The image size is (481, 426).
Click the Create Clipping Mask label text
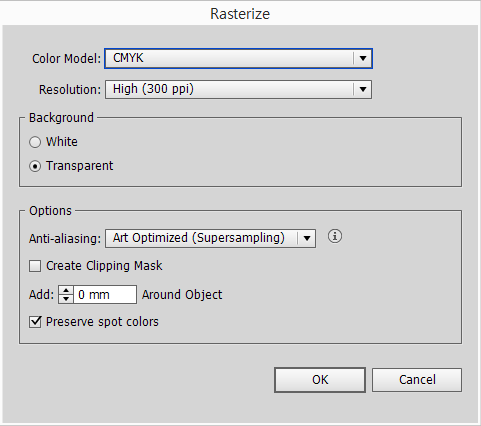coord(104,266)
